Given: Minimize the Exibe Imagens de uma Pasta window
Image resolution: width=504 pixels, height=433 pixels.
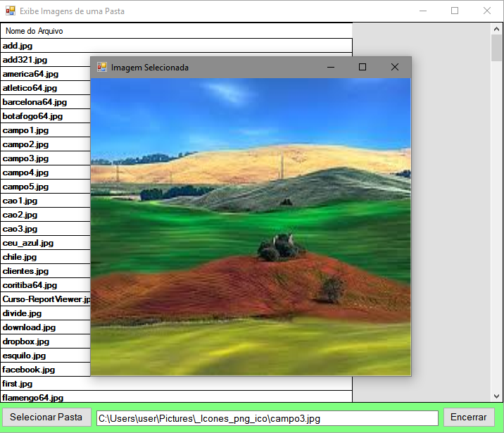Looking at the screenshot, I should point(423,11).
